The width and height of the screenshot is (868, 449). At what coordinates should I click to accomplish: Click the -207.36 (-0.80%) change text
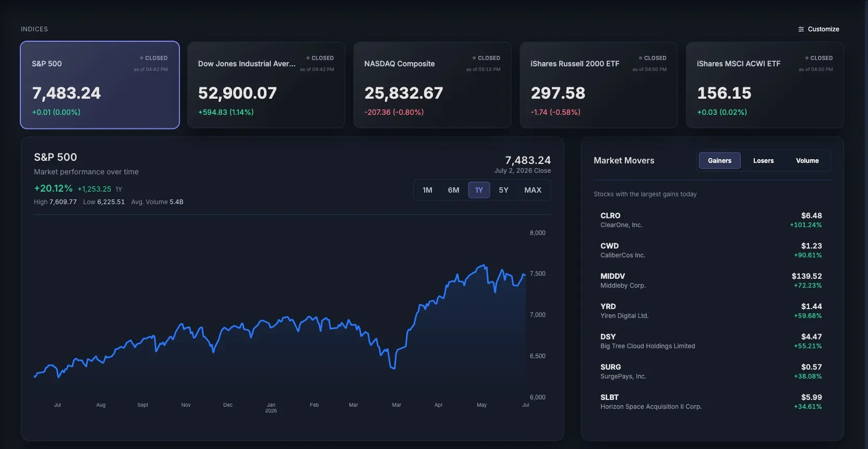394,112
